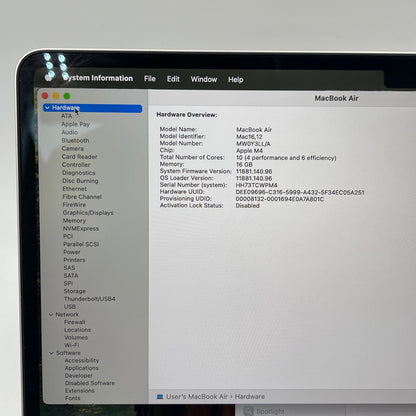Select Accessibility in the sidebar

[82, 360]
